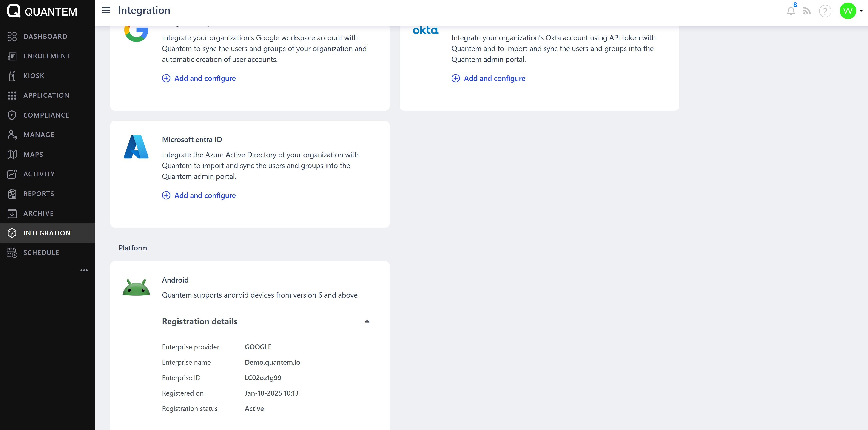Open the Reports sidebar item
Viewport: 868px width, 430px height.
click(x=39, y=194)
